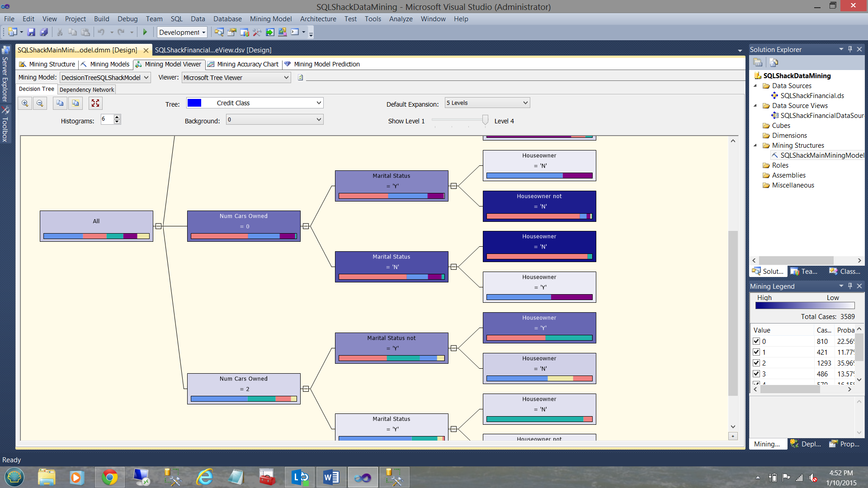The image size is (868, 488).
Task: Click the Save All toolbar icon
Action: pyautogui.click(x=44, y=32)
